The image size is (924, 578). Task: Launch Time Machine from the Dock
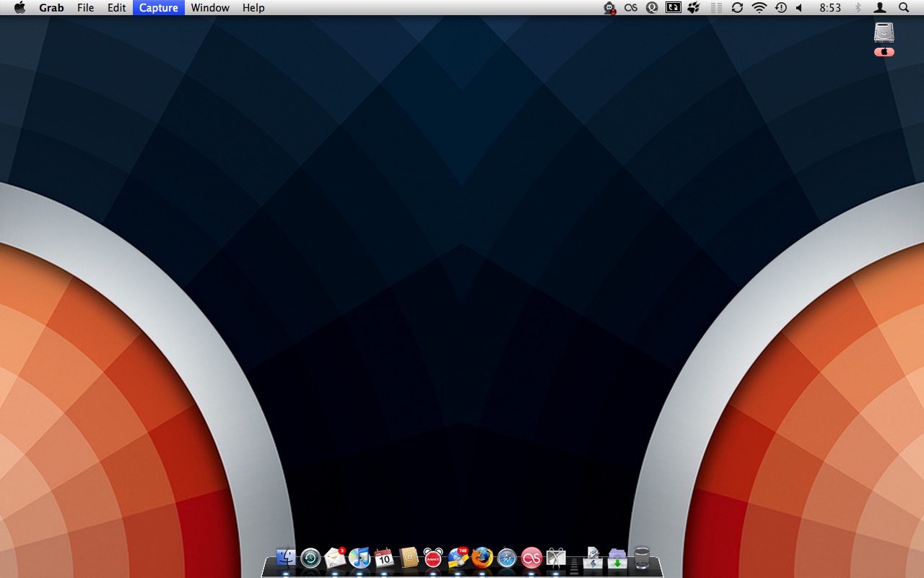[310, 557]
